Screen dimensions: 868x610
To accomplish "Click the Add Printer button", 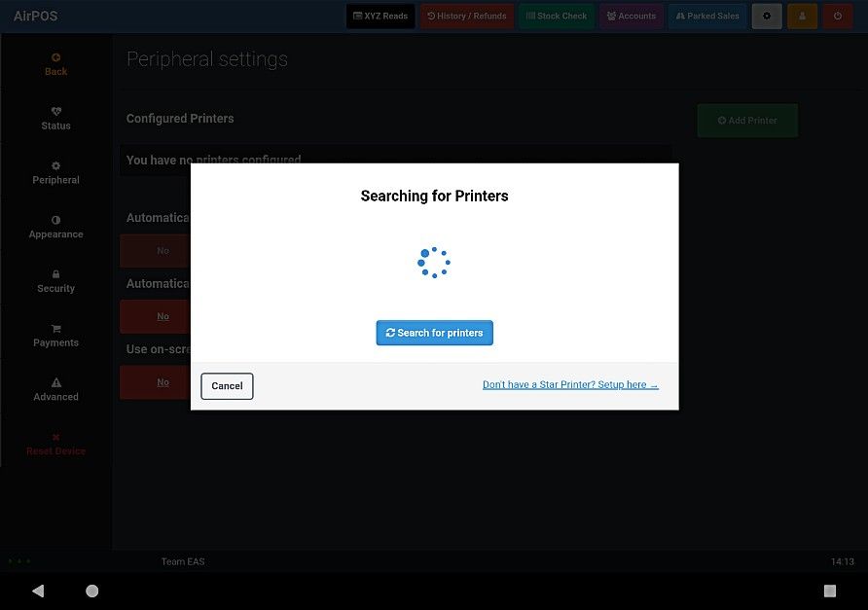I will (747, 120).
